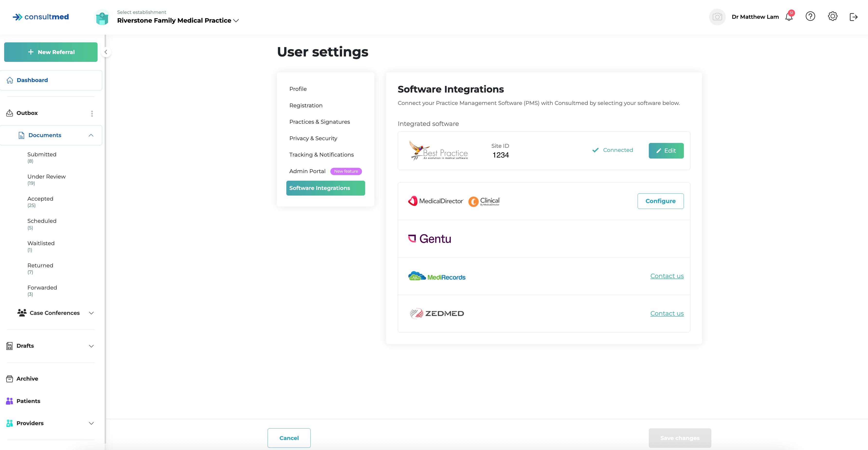
Task: Click the logout arrow icon
Action: [853, 17]
